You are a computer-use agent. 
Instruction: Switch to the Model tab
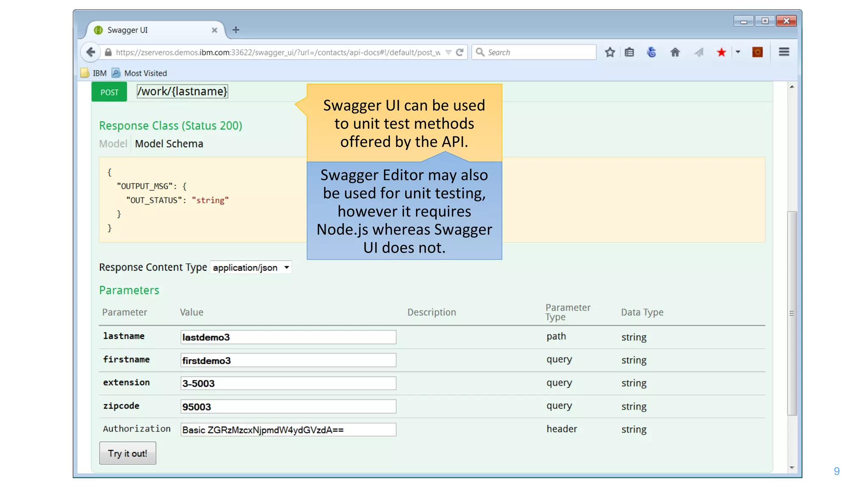pos(113,144)
